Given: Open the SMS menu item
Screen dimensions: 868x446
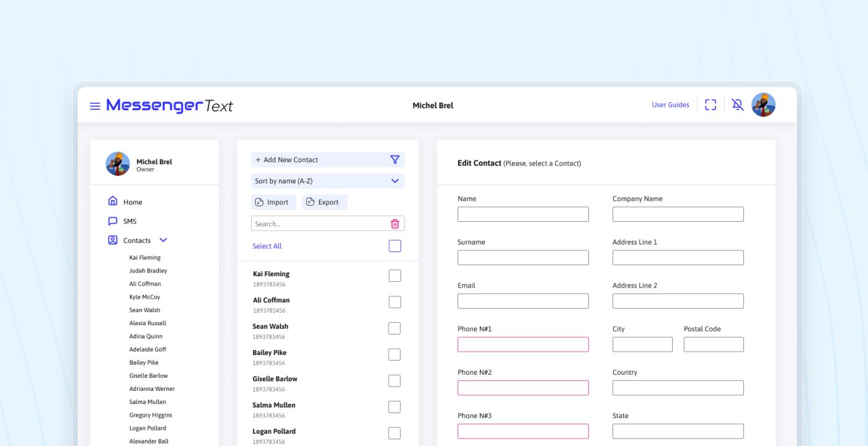Looking at the screenshot, I should pos(130,221).
